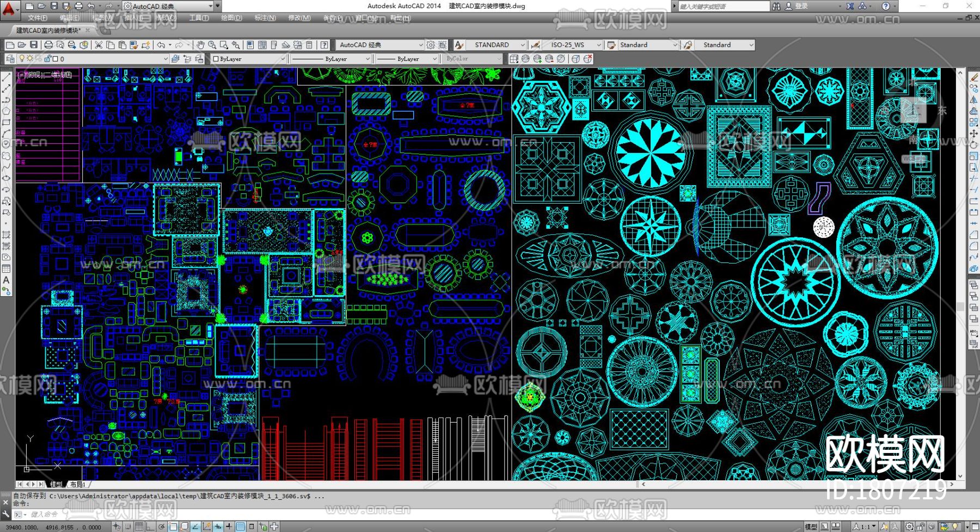The height and width of the screenshot is (532, 980).
Task: Click the Make Object's Layer Current icon
Action: tap(175, 59)
